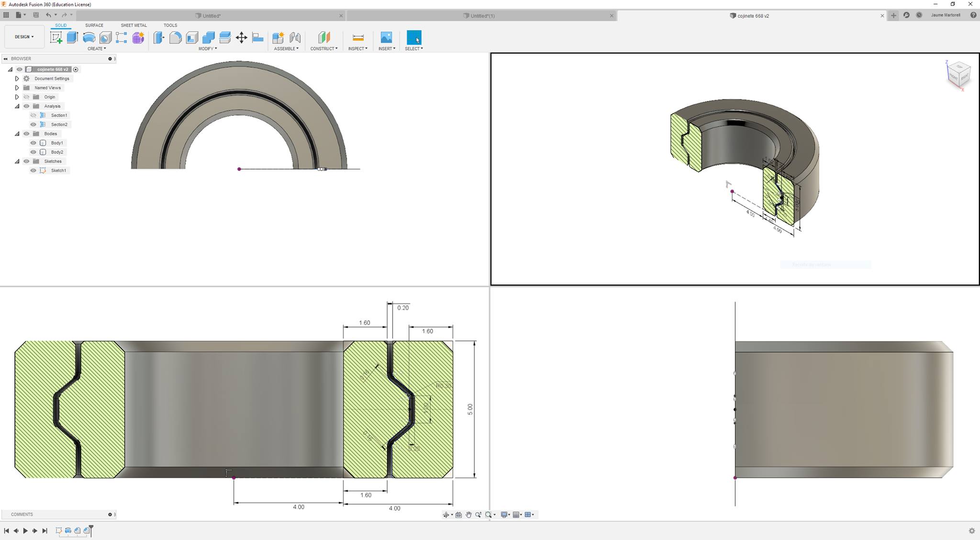Open the Rectangular Pattern tool
Viewport: 980px width, 540px height.
[x=122, y=37]
